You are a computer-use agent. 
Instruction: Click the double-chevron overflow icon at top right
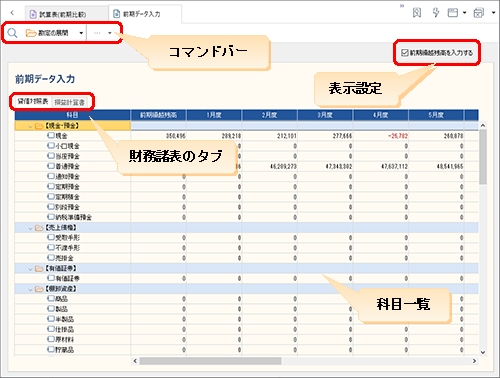click(402, 6)
